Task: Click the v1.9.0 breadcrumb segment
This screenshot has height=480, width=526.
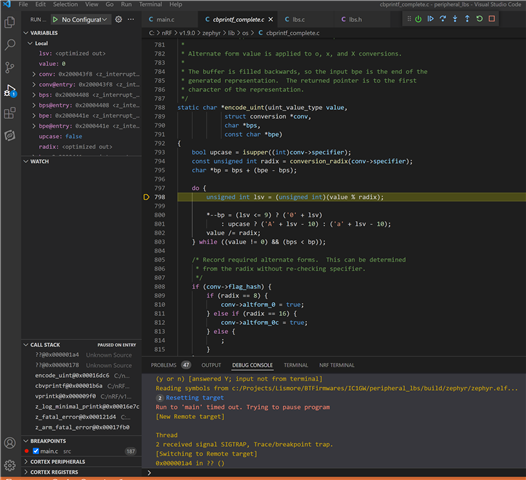Action: pyautogui.click(x=187, y=33)
